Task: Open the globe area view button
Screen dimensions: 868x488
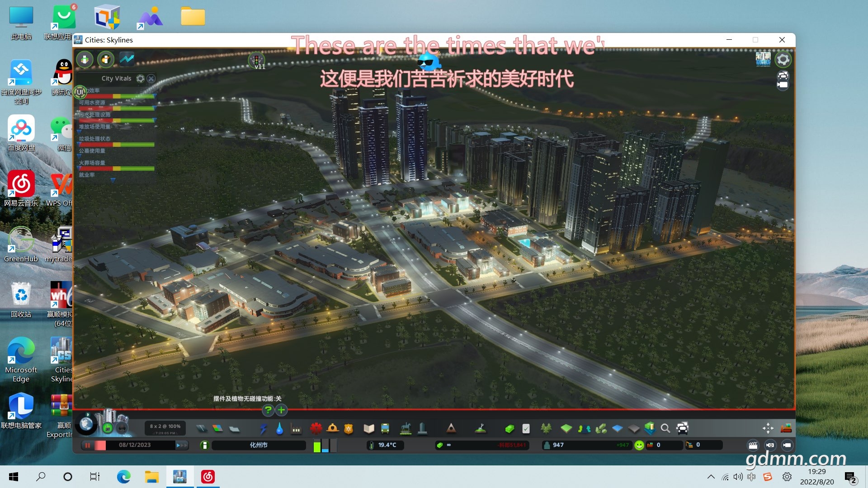Action: [86, 424]
